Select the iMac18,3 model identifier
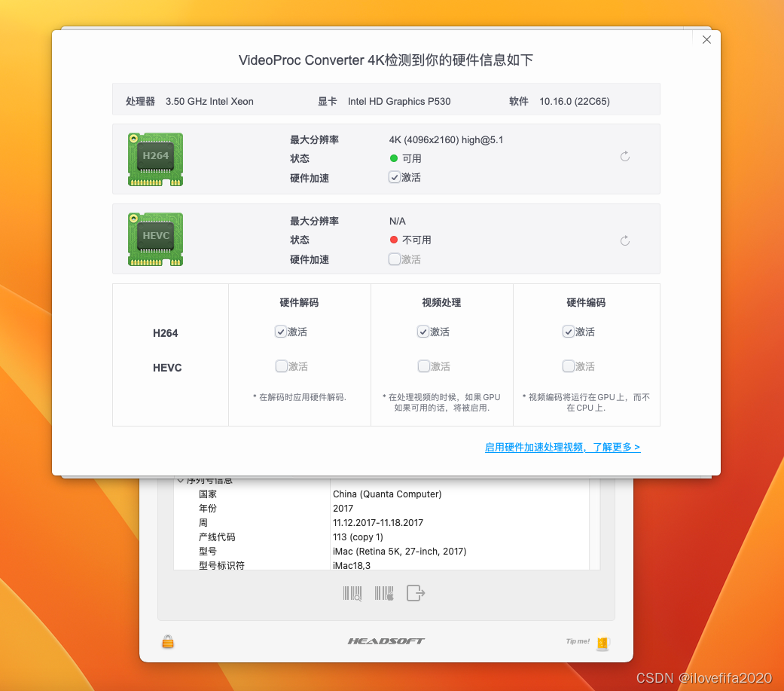This screenshot has width=784, height=691. pos(352,565)
